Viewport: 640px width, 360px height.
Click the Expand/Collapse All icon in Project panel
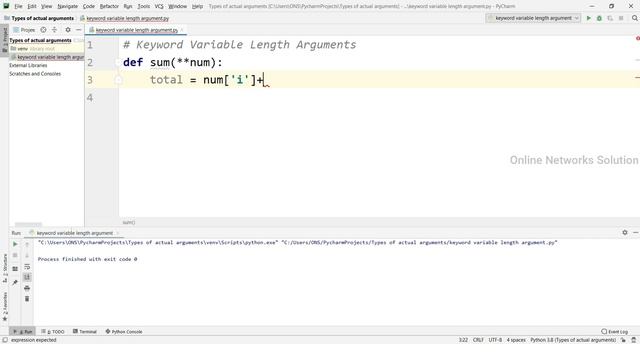54,30
